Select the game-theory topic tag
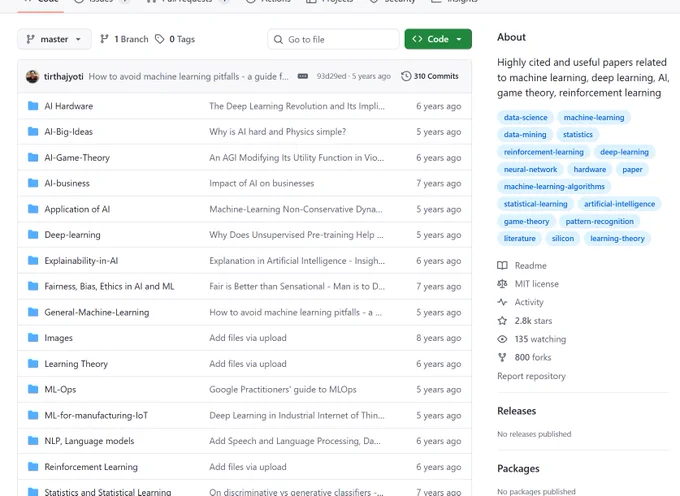This screenshot has width=680, height=496. click(526, 222)
